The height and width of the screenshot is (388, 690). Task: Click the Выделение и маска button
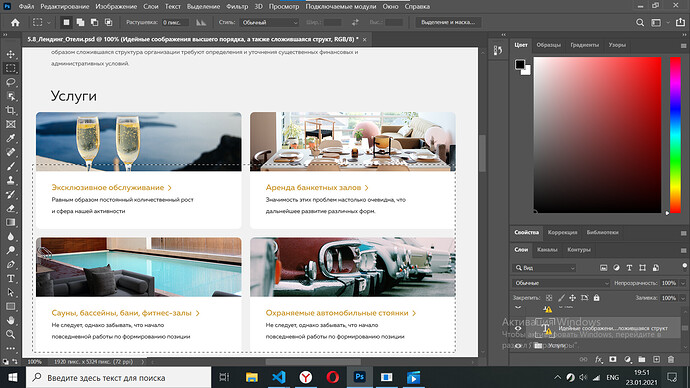[x=448, y=22]
